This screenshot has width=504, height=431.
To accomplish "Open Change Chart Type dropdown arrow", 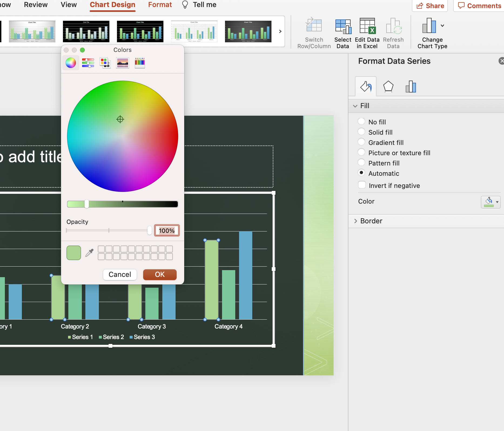I will tap(442, 26).
